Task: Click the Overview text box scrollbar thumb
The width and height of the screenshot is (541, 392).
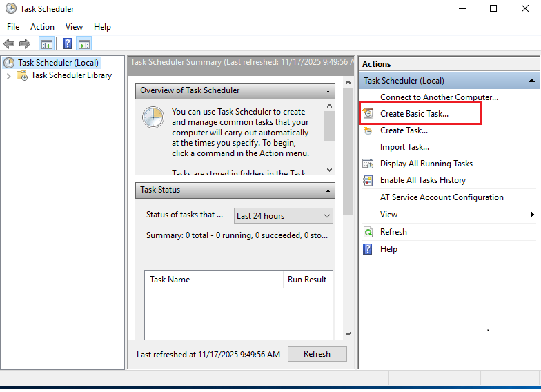Action: [x=330, y=126]
